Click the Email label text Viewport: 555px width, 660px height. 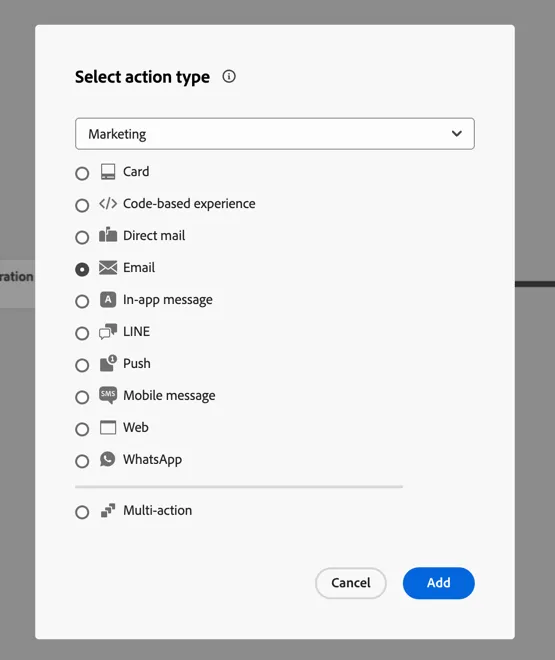pyautogui.click(x=139, y=268)
